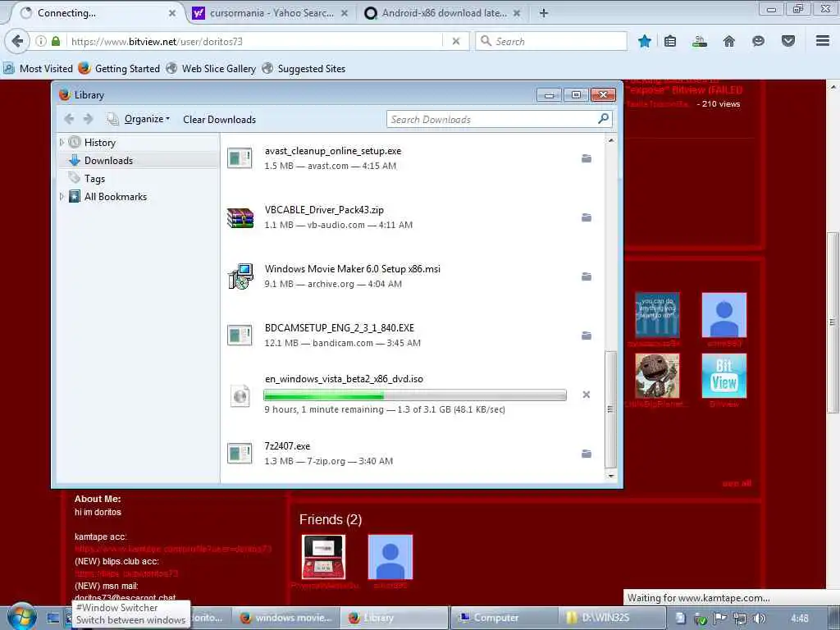The width and height of the screenshot is (840, 630).
Task: Open the kamtape profile link
Action: tap(173, 549)
